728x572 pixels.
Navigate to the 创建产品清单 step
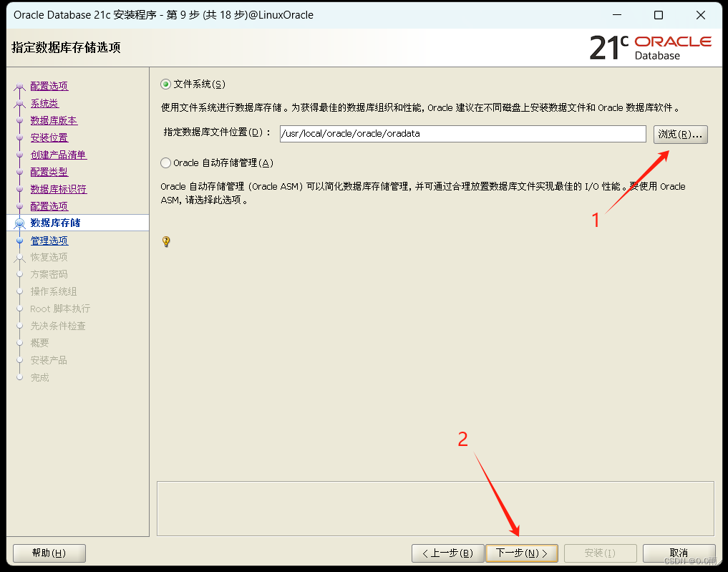point(59,155)
